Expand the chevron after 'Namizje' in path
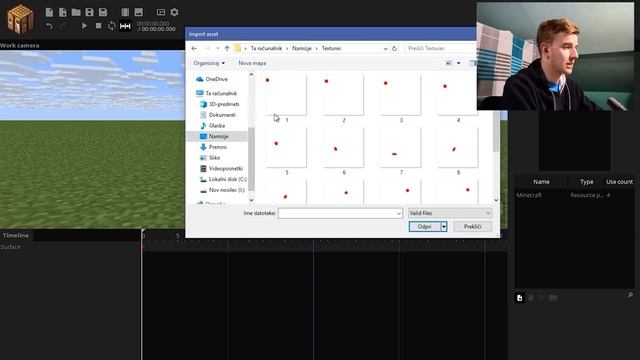This screenshot has width=640, height=360. pos(316,48)
